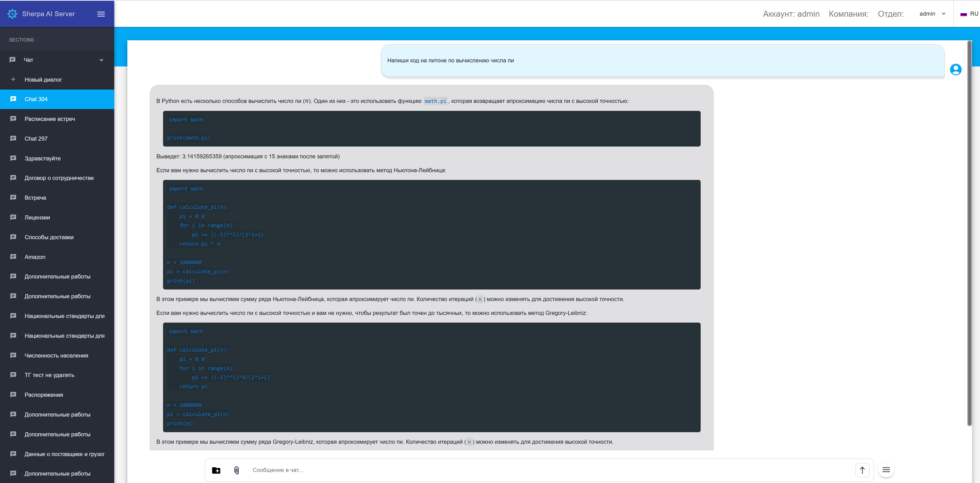Click the user avatar icon

click(x=956, y=70)
